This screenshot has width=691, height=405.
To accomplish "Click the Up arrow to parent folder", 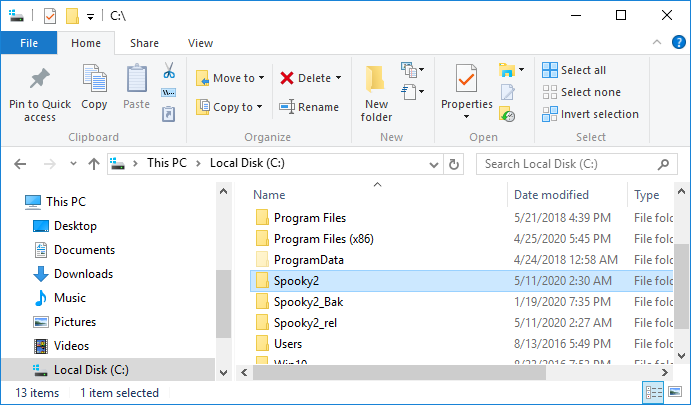I will click(x=93, y=164).
